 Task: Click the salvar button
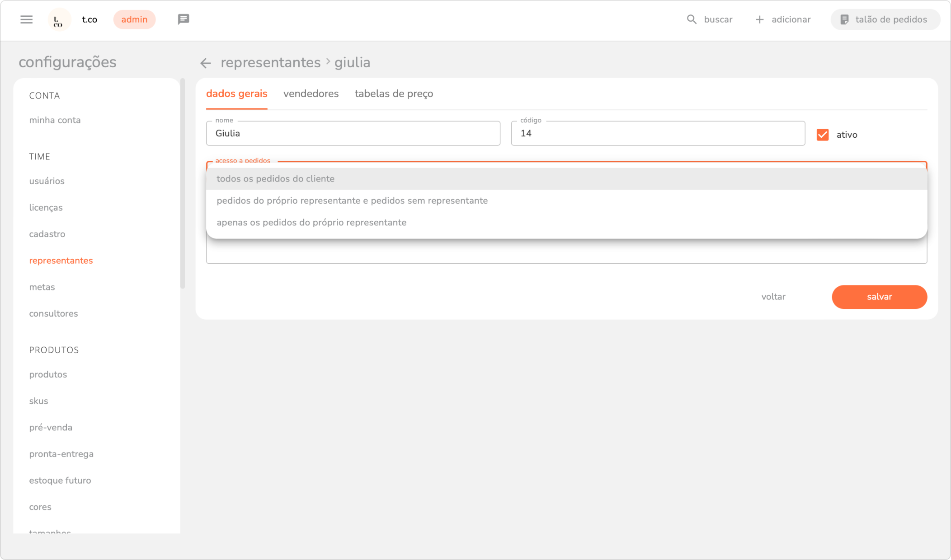tap(879, 297)
